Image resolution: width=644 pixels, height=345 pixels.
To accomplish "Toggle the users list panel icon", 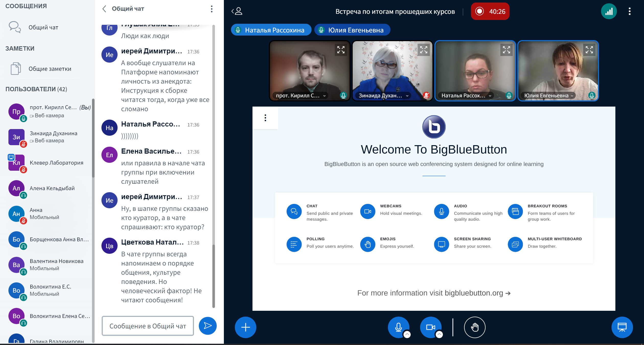I will tap(237, 11).
